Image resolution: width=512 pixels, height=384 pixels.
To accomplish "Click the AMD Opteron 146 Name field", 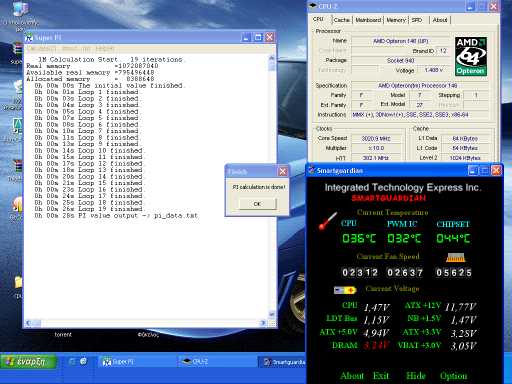I will point(400,41).
